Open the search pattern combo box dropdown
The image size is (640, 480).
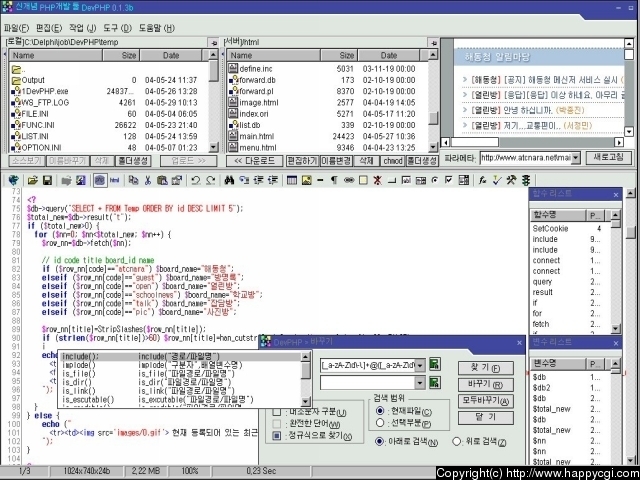420,365
